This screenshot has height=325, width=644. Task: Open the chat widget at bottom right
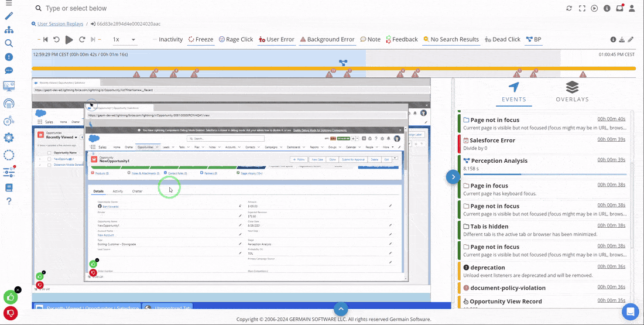pos(630,312)
